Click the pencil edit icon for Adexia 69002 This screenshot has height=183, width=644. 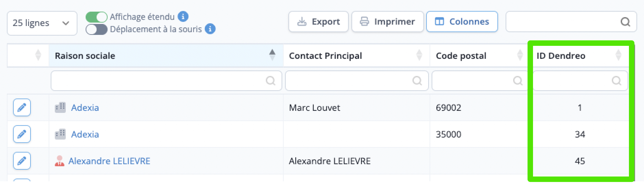pyautogui.click(x=22, y=107)
